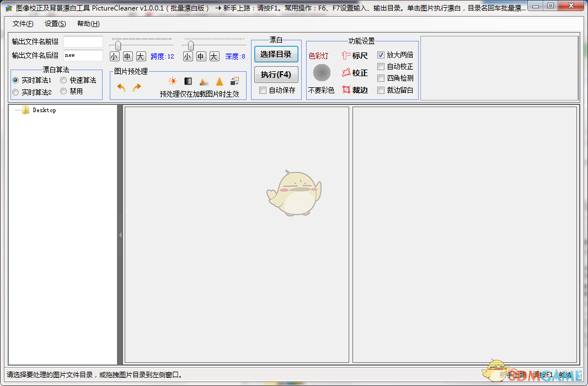Click the 选择目录 button
Screen dimensions: 588x386
[x=276, y=55]
